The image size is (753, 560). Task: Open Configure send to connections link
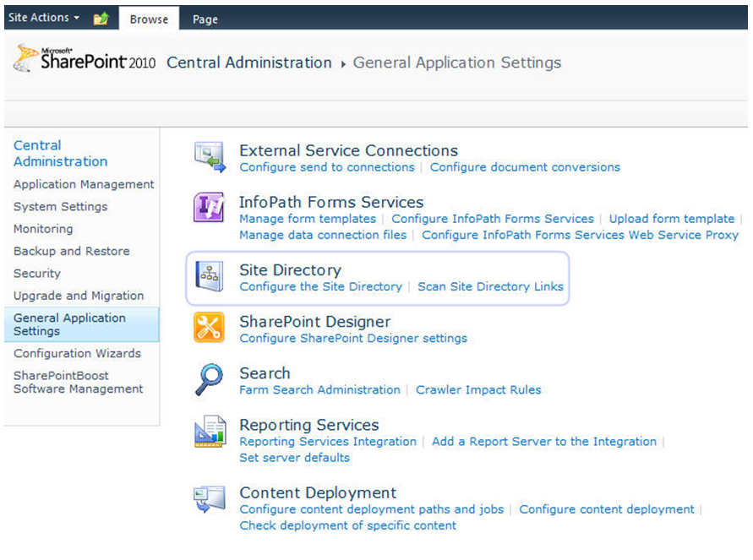pos(327,167)
